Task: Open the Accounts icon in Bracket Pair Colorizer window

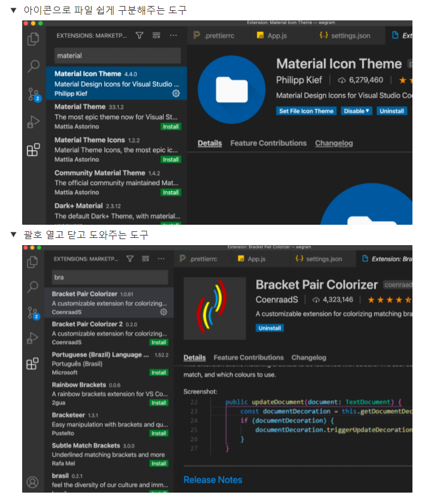Action: [x=32, y=482]
